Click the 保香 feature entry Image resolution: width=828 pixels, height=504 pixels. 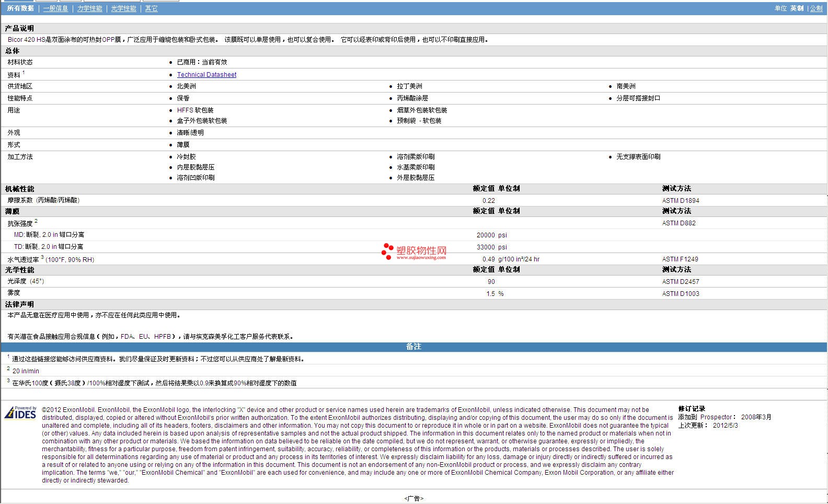click(x=183, y=98)
